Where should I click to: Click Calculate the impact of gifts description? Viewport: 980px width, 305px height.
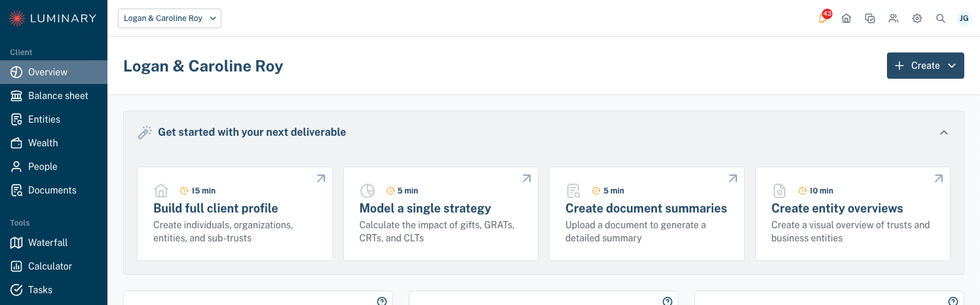[x=437, y=232]
